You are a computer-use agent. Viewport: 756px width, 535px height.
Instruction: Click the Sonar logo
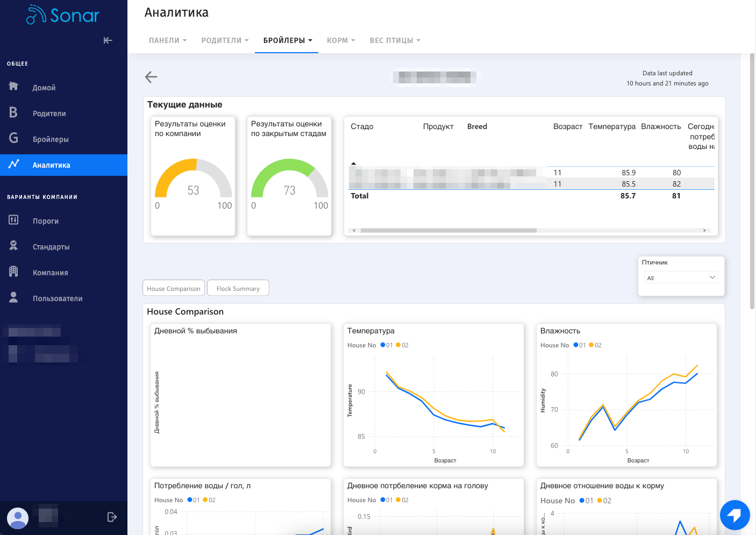pos(63,15)
